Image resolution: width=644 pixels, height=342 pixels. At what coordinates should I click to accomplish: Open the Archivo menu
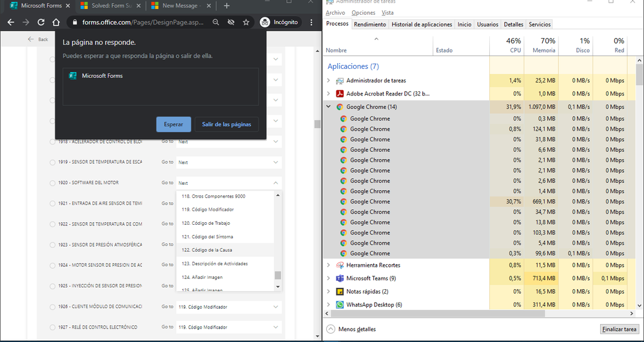click(x=335, y=13)
